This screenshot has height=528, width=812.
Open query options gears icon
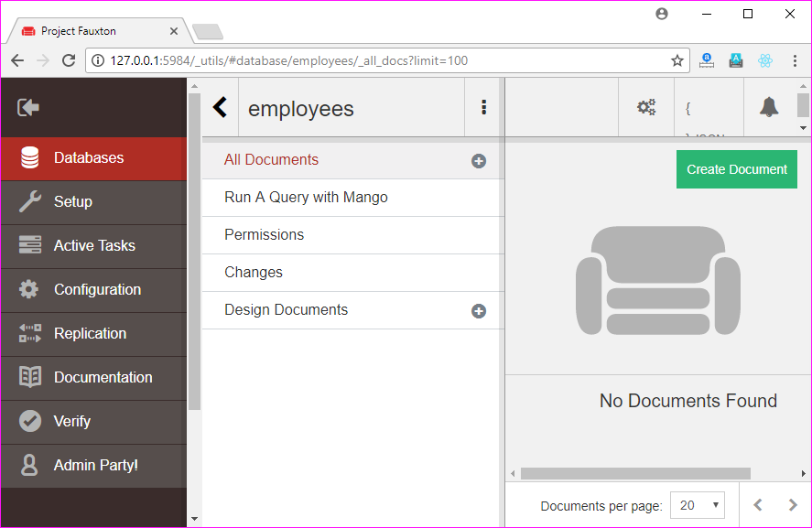pyautogui.click(x=646, y=107)
